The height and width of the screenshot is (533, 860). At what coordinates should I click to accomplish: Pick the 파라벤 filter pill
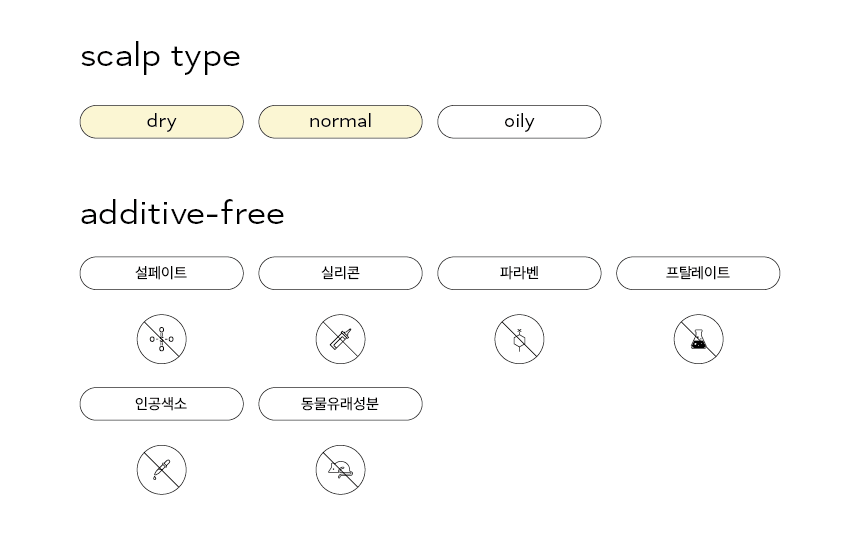[x=519, y=273]
